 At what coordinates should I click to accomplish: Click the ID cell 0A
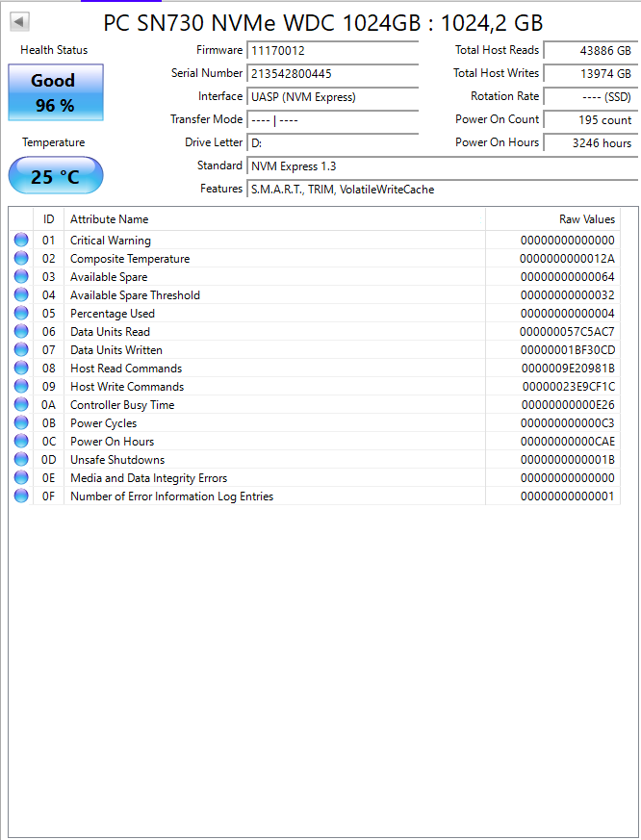(x=49, y=405)
